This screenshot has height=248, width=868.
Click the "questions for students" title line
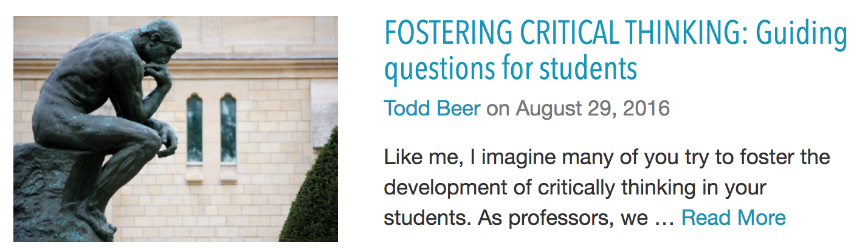pyautogui.click(x=510, y=69)
